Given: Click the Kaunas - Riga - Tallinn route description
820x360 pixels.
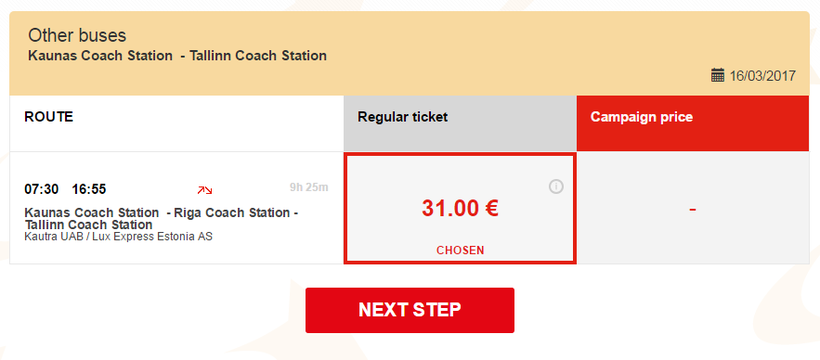Looking at the screenshot, I should tap(161, 219).
